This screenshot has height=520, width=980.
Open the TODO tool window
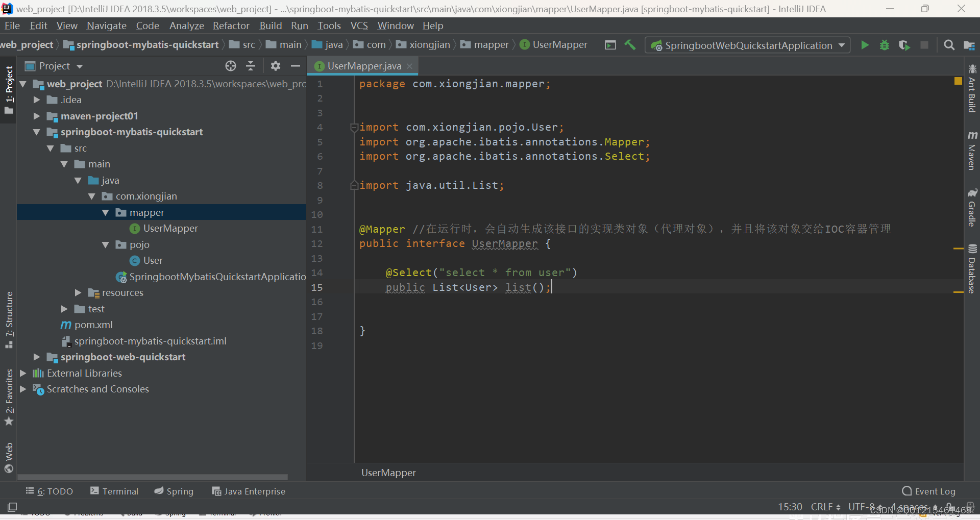50,491
